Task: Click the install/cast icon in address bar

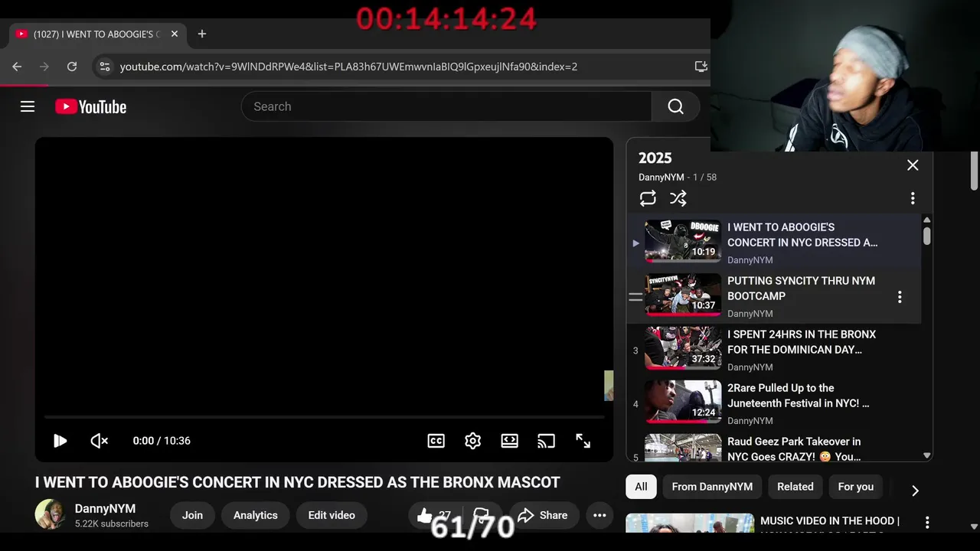Action: [701, 67]
